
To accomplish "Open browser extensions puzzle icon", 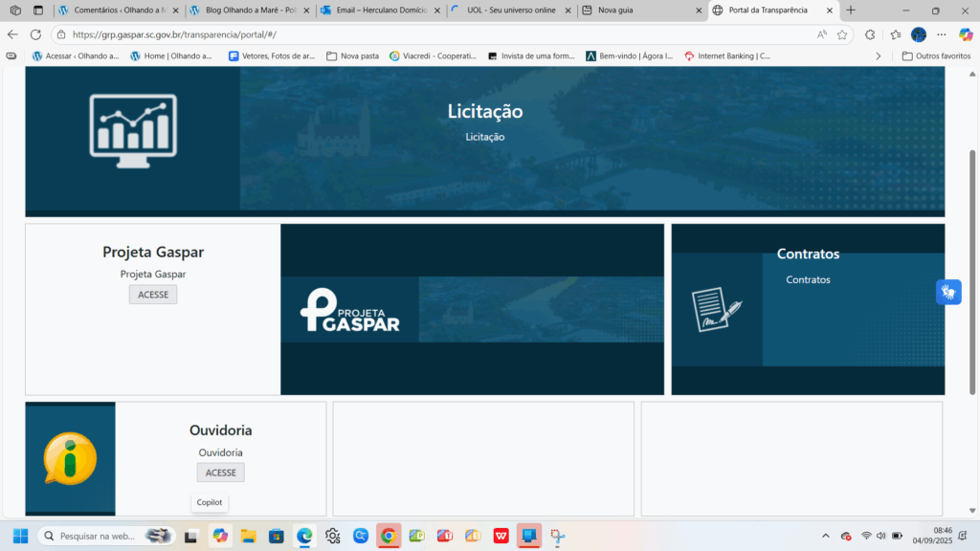I will click(x=870, y=34).
